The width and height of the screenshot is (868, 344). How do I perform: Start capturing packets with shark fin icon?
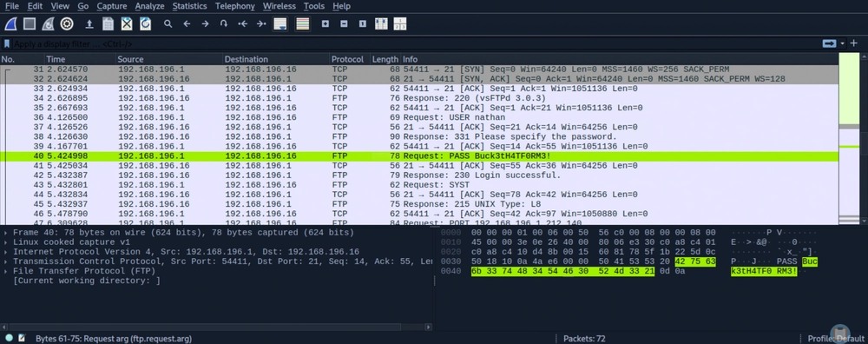pos(11,23)
